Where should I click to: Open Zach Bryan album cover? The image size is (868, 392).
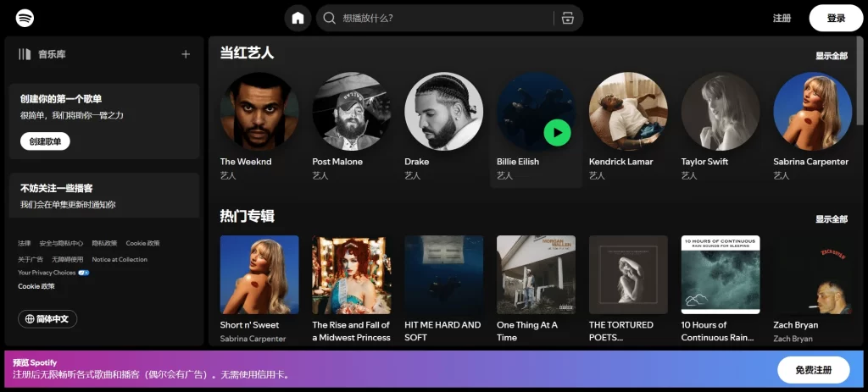click(x=813, y=275)
